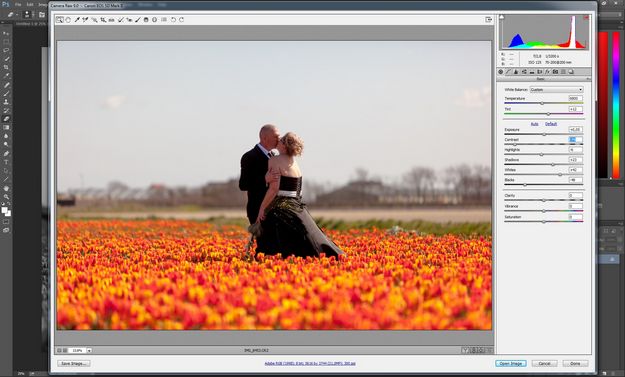Open the Detail panel tab icon
The height and width of the screenshot is (377, 625).
516,72
